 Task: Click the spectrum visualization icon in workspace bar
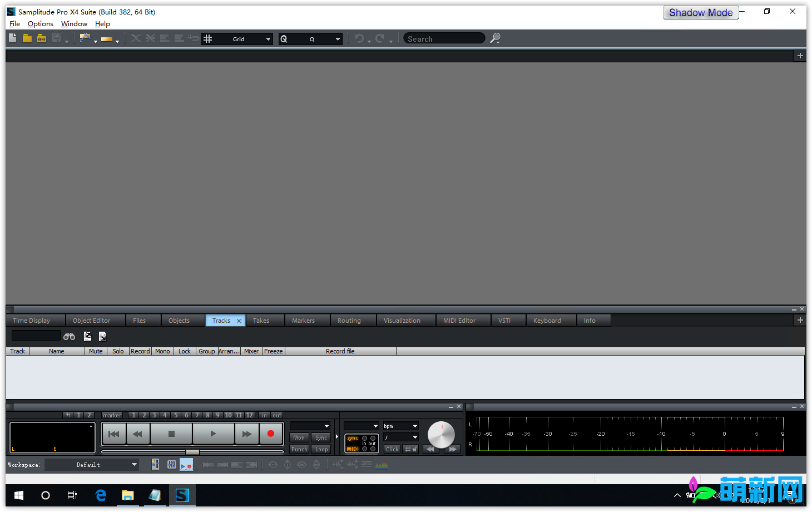[382, 464]
